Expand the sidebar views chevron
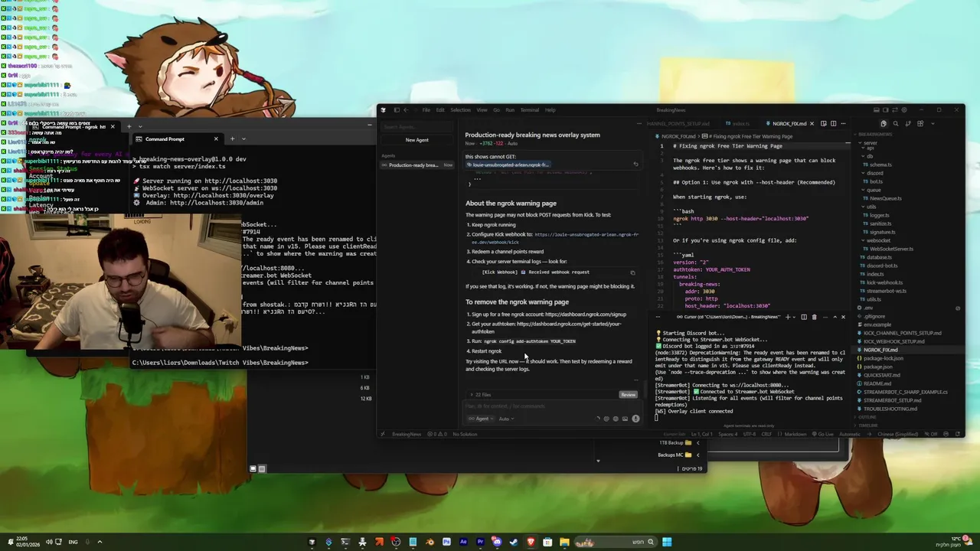Image resolution: width=980 pixels, height=551 pixels. [931, 123]
